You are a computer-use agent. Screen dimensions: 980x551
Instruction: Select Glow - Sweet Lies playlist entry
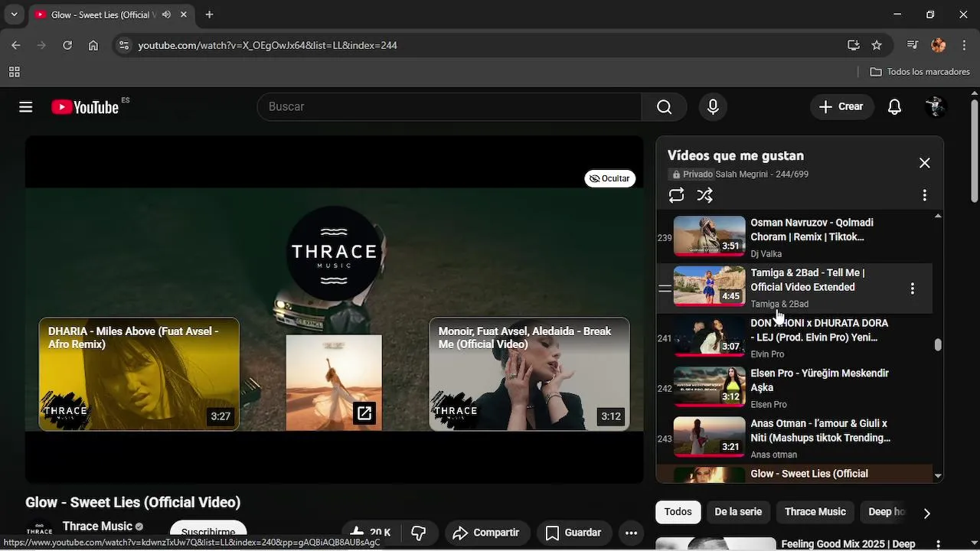(x=795, y=474)
